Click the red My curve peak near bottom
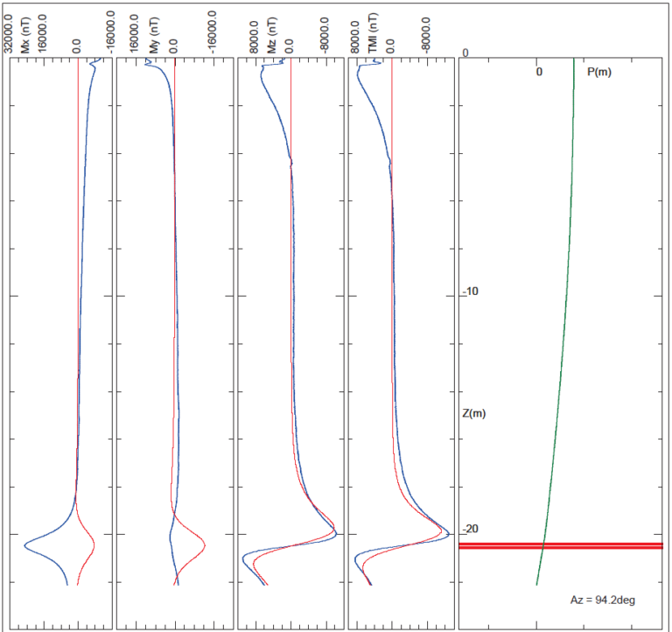Viewport: 672px width, 632px height. coord(204,545)
